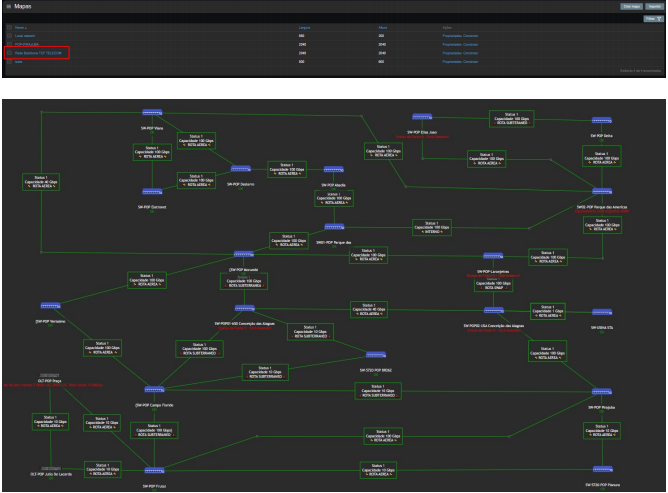Select SW-POP01-USD Conceição das Alagoas switch
668x493 pixels.
pos(245,308)
